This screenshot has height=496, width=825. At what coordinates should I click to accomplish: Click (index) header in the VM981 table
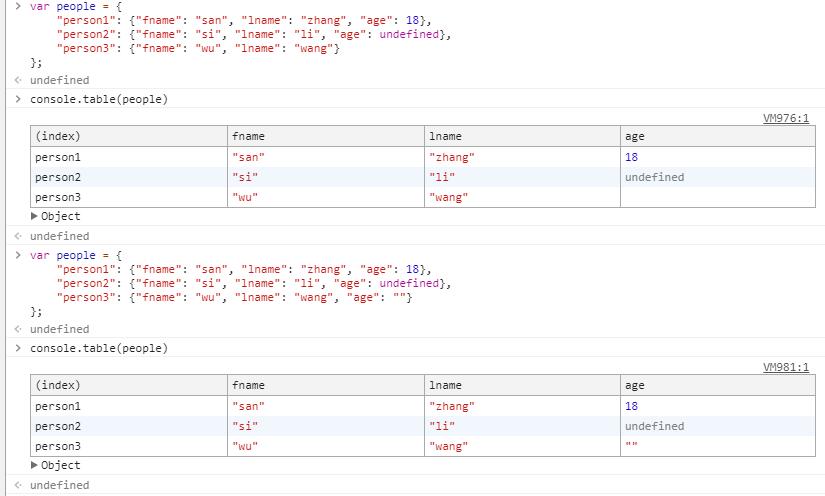[128, 385]
